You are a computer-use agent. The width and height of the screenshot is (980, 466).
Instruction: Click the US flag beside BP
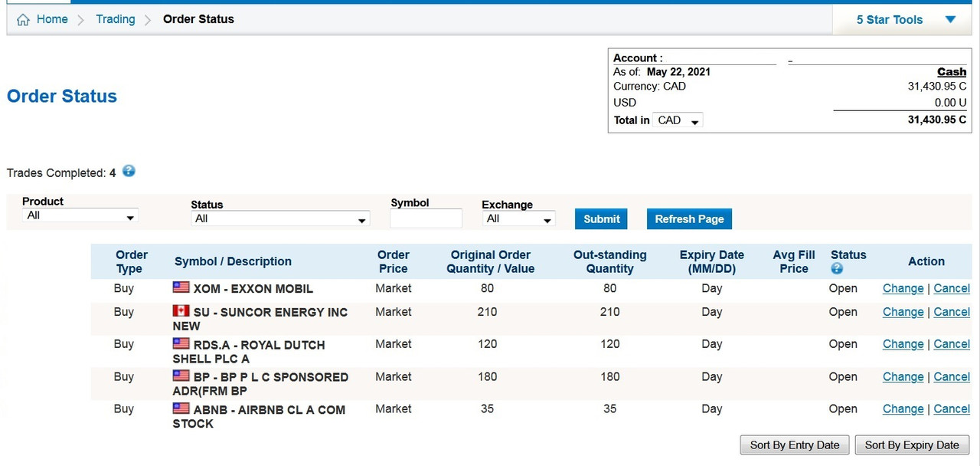pos(181,376)
